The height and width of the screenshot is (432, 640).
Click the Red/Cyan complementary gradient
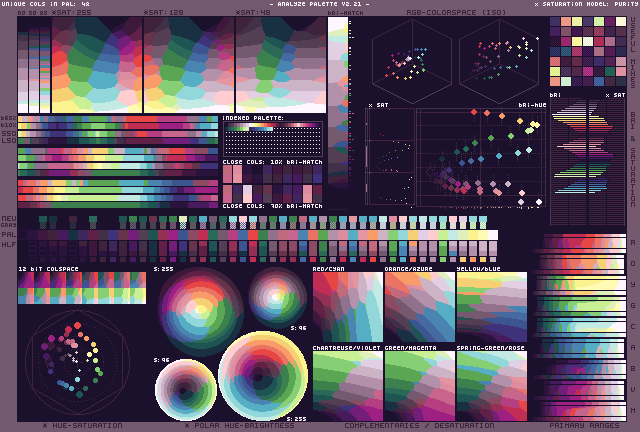tap(347, 307)
